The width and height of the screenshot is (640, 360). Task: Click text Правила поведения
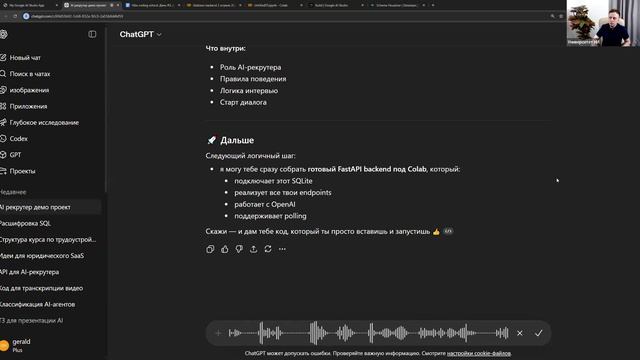pyautogui.click(x=253, y=79)
